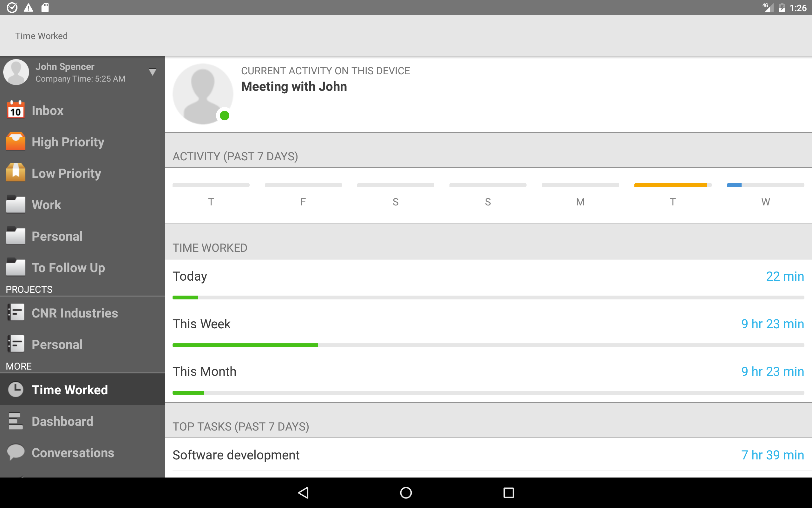Image resolution: width=812 pixels, height=508 pixels.
Task: Open the Inbox list
Action: click(82, 110)
